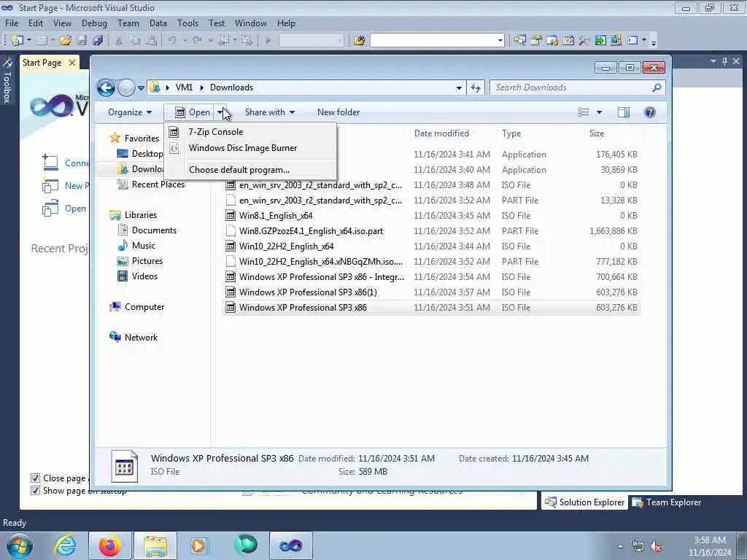Toggle Close page after project load checkbox

35,478
